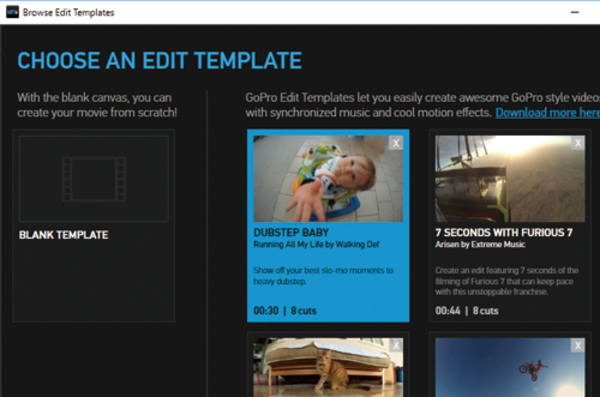Pick the 7 Seconds With Furious 7 thumbnail
Image resolution: width=600 pixels, height=397 pixels.
click(x=510, y=179)
